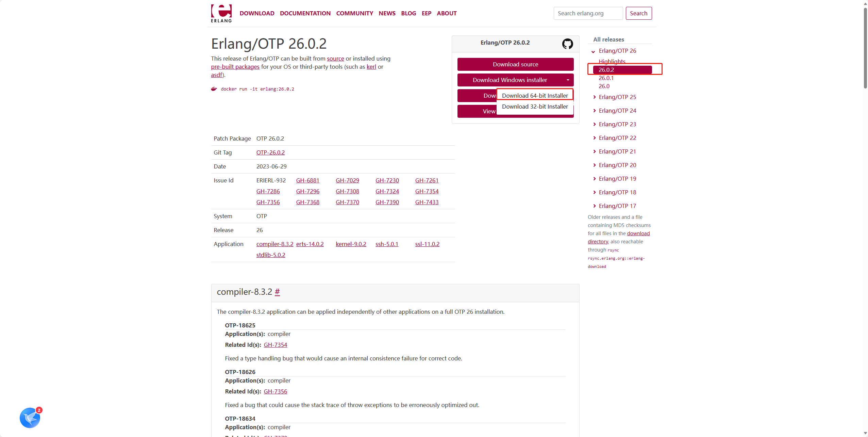Choose Download 64-bit Installer option

(535, 96)
